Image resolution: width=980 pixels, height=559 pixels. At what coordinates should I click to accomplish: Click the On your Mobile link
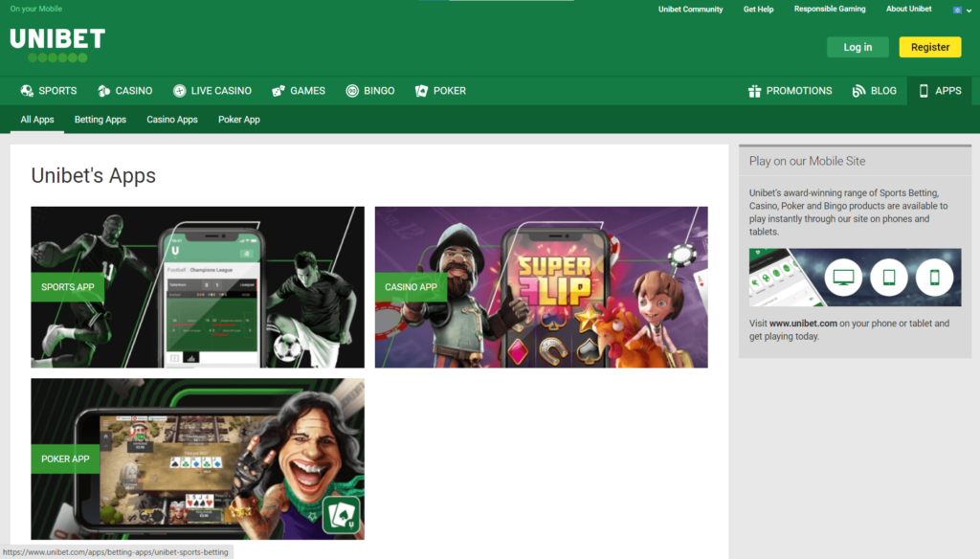pyautogui.click(x=35, y=9)
